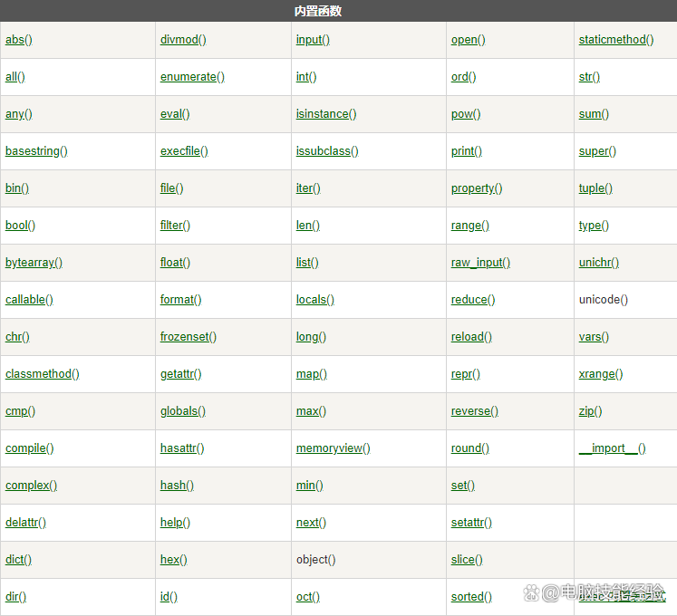Open the abs() function link
The height and width of the screenshot is (616, 677).
tap(18, 40)
